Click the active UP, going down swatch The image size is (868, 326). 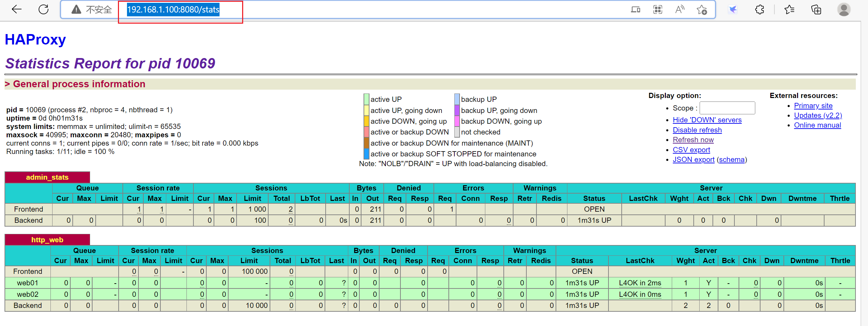click(x=366, y=110)
